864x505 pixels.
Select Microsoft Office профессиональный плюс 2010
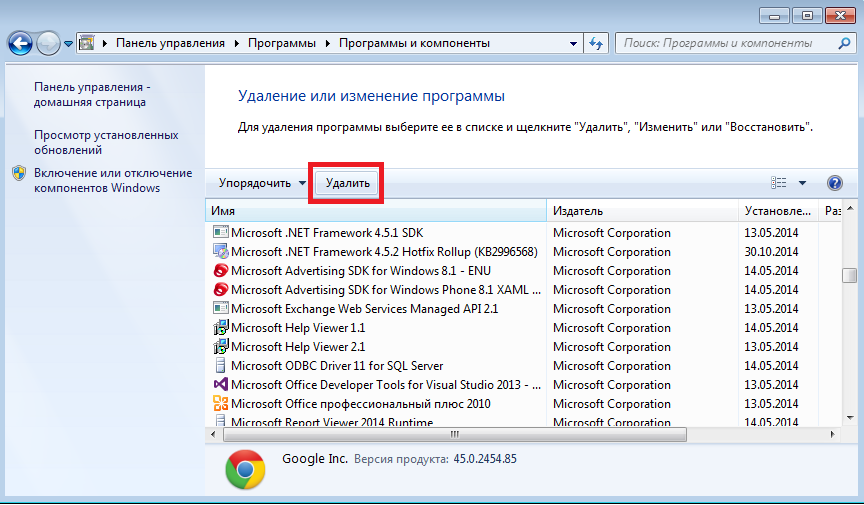pyautogui.click(x=360, y=404)
